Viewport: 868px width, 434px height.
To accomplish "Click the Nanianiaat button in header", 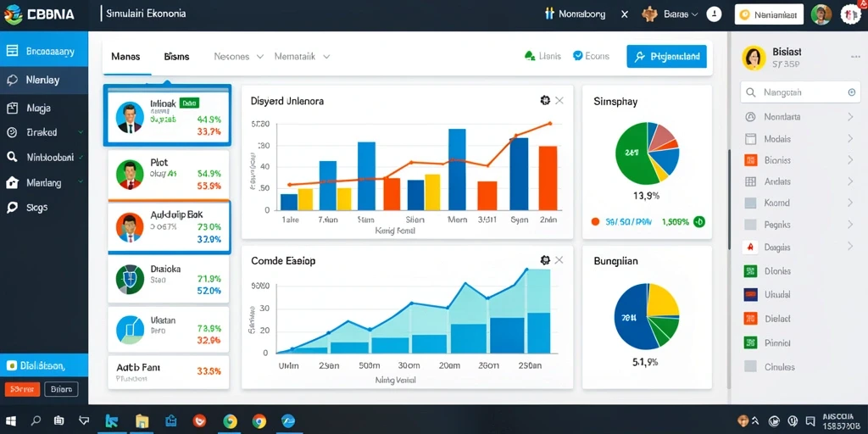I will tap(770, 15).
